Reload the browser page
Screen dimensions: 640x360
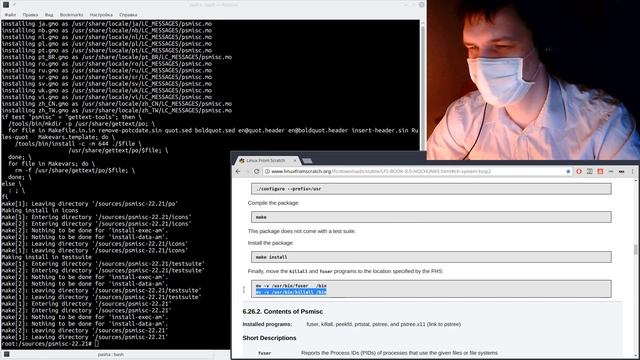click(x=257, y=171)
